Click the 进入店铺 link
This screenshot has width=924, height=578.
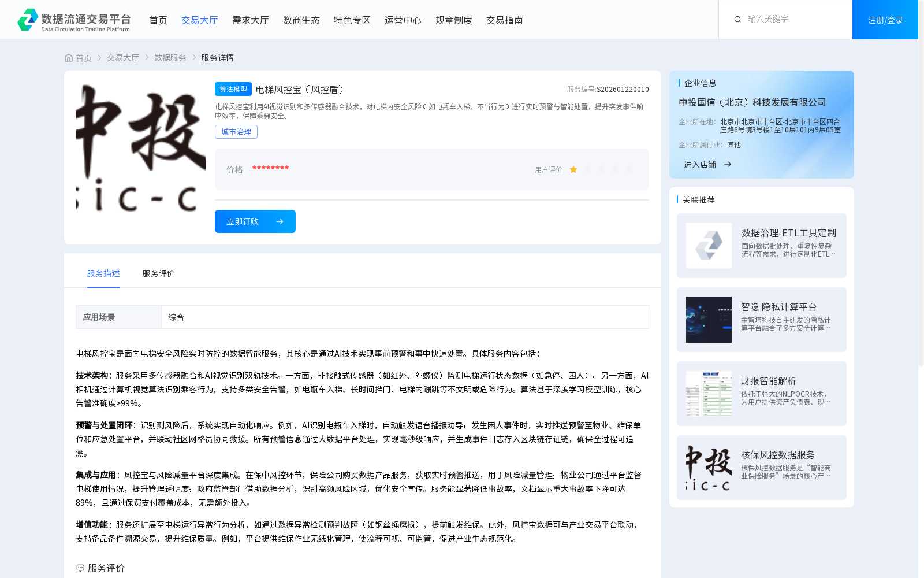(700, 165)
